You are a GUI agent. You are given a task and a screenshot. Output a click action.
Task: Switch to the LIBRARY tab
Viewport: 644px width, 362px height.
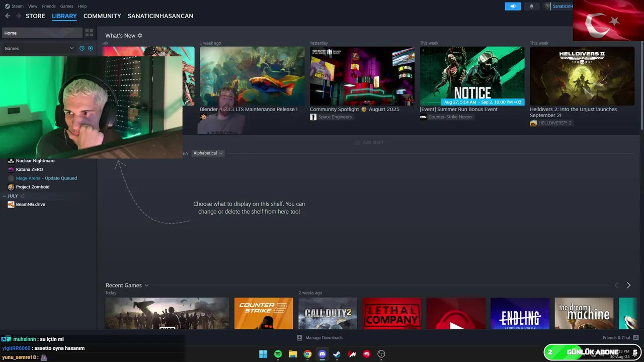[x=64, y=16]
